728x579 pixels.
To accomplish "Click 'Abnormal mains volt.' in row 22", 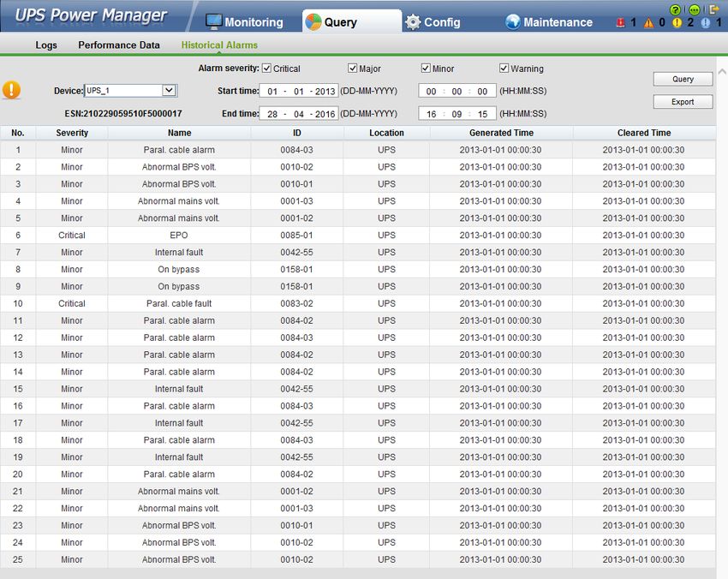I will coord(179,509).
